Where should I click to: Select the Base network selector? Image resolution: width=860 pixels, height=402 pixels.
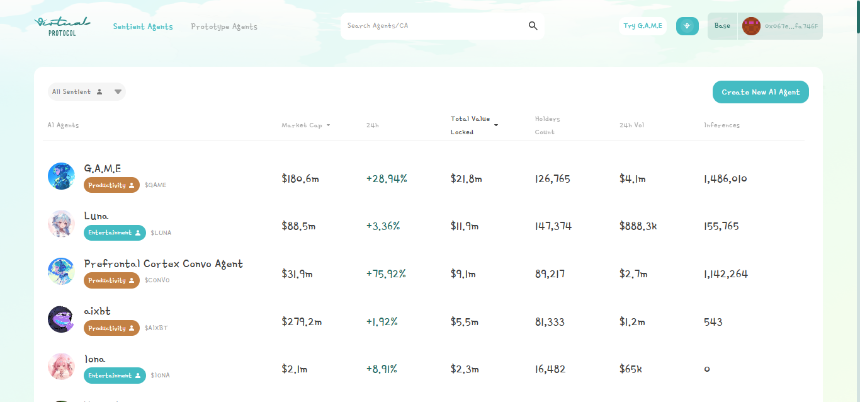pyautogui.click(x=722, y=26)
